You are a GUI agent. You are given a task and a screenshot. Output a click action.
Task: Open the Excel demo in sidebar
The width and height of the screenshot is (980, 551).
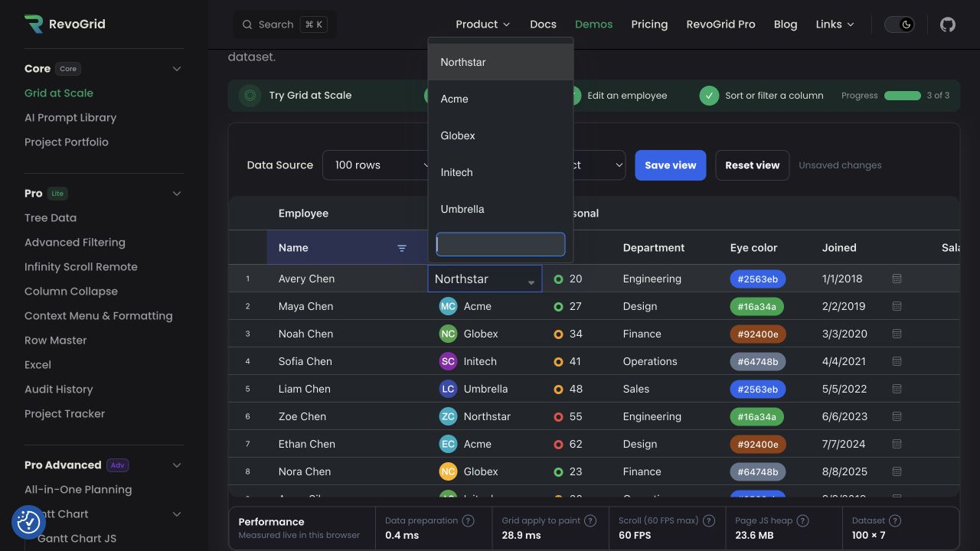coord(38,365)
